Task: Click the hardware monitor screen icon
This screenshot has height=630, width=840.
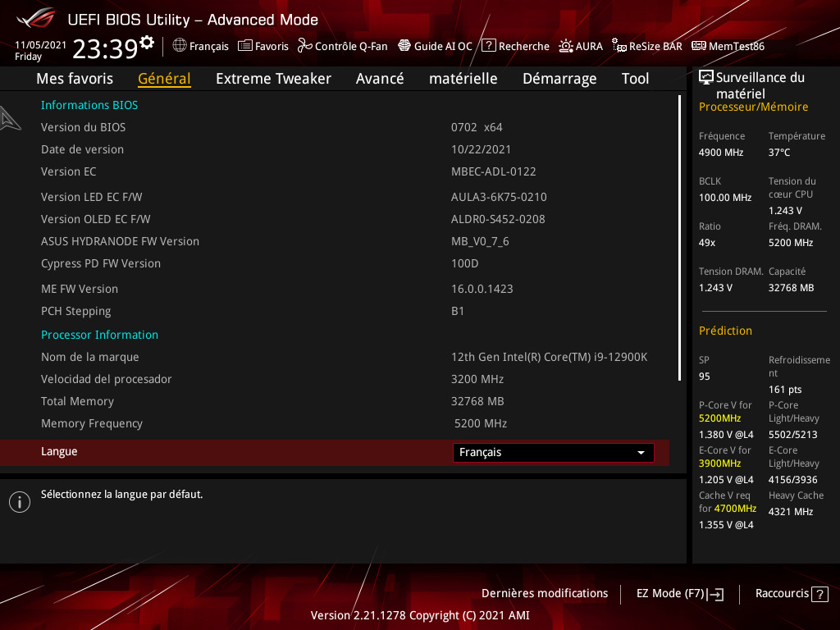Action: click(706, 78)
